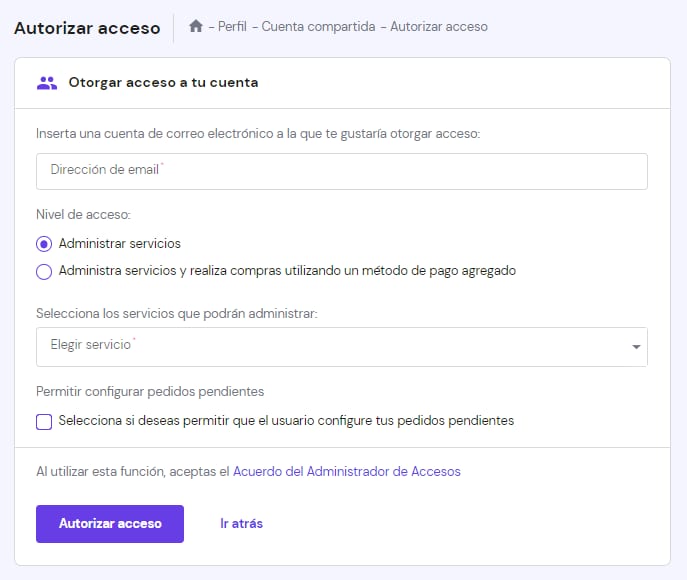The image size is (687, 580).
Task: Go to Perfil in the breadcrumb
Action: coord(234,27)
